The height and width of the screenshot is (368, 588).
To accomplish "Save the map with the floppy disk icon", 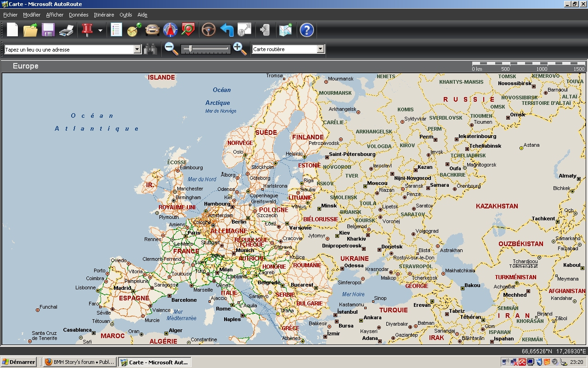I will click(48, 30).
